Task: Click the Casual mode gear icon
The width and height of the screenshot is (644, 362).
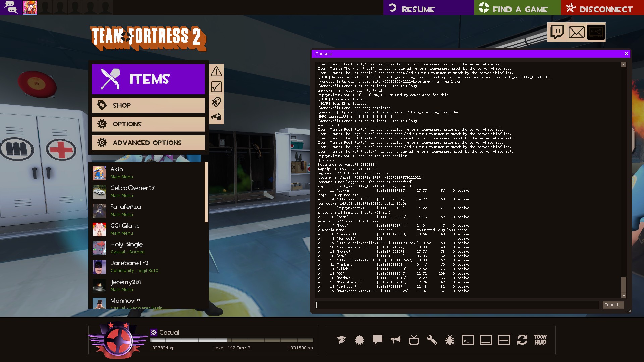Action: [154, 333]
